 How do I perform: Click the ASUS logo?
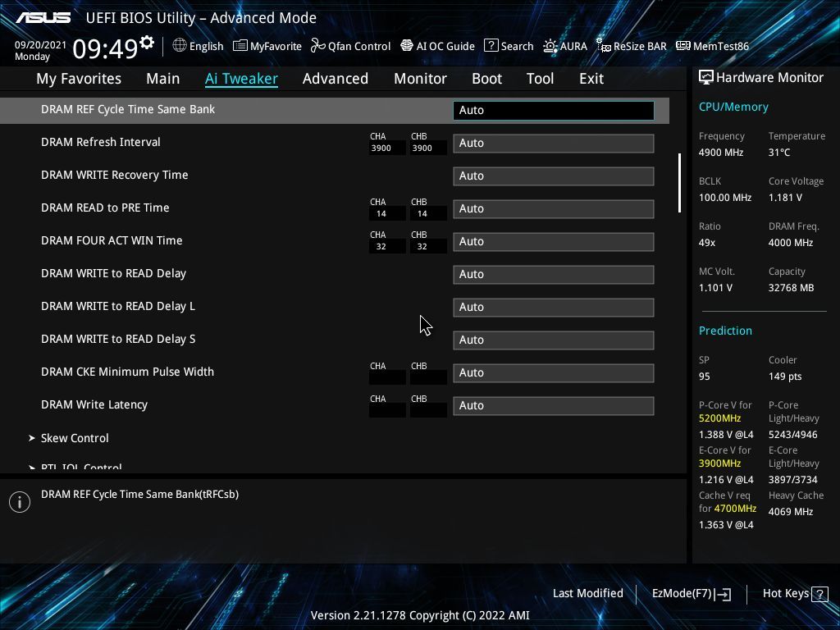coord(43,18)
